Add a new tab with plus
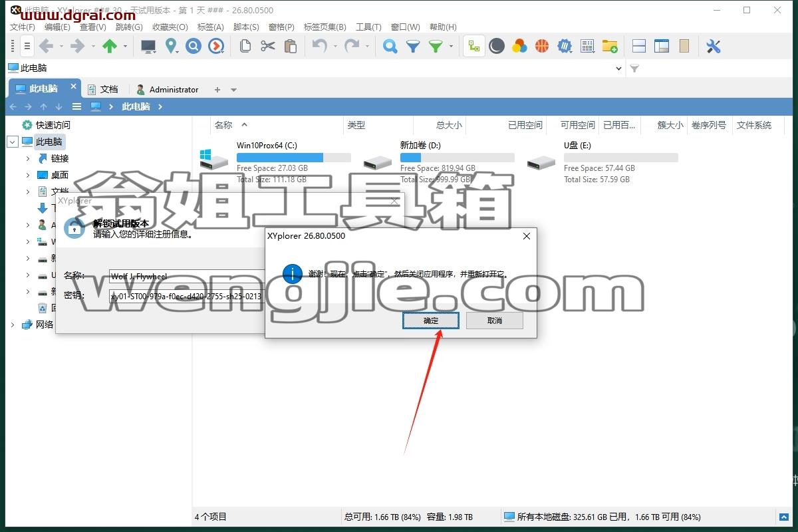 217,90
